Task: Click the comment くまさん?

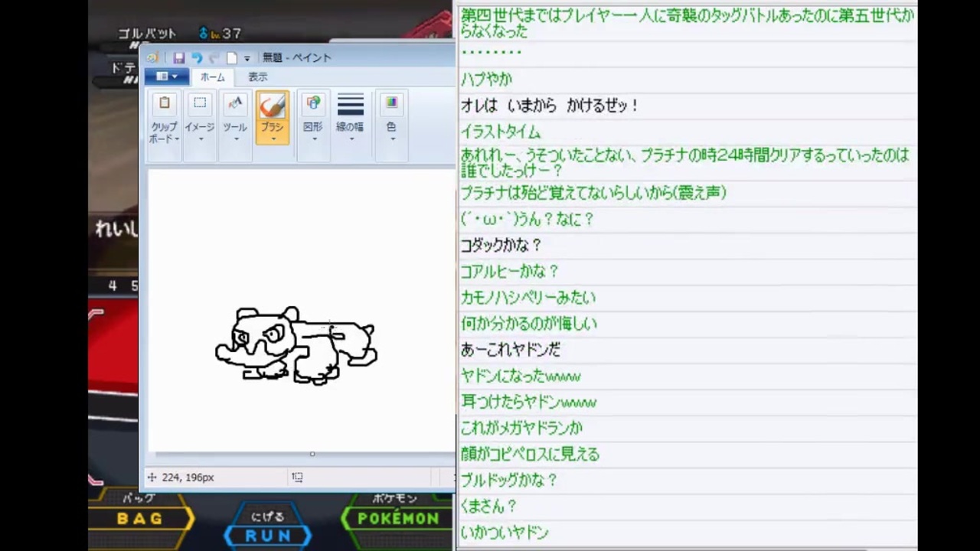Action: pos(488,506)
